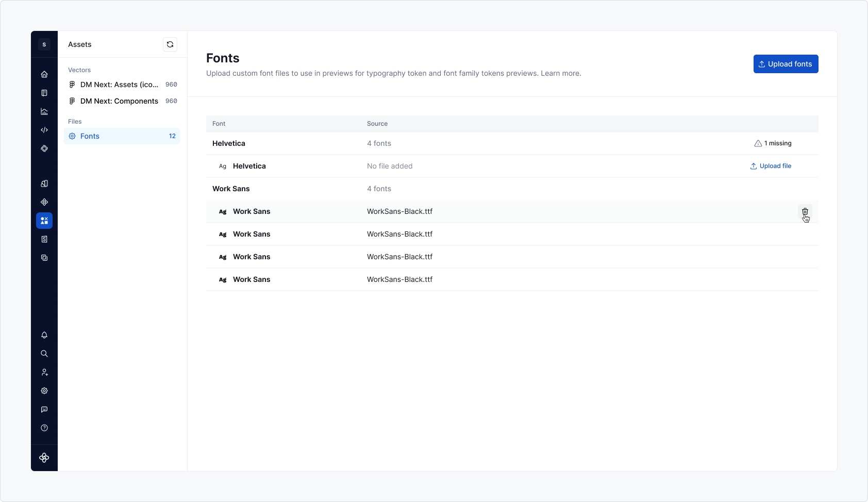The image size is (868, 502).
Task: Open the swirl icon in the sidebar
Action: coord(44,148)
